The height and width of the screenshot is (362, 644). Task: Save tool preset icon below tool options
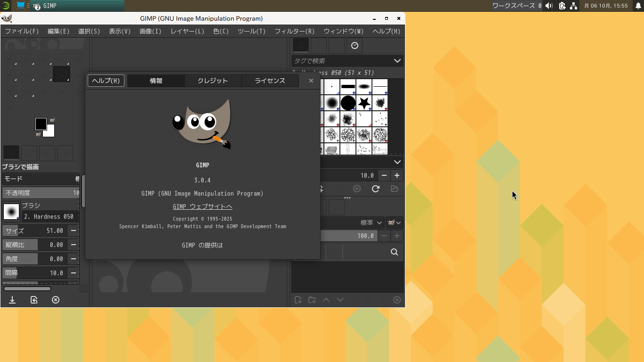(x=12, y=300)
